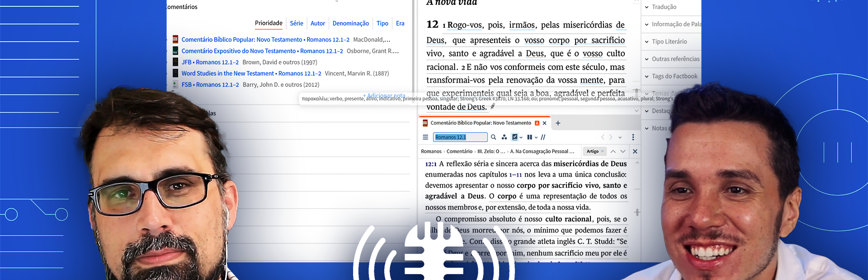Switch to the Autor tab

coord(318,23)
